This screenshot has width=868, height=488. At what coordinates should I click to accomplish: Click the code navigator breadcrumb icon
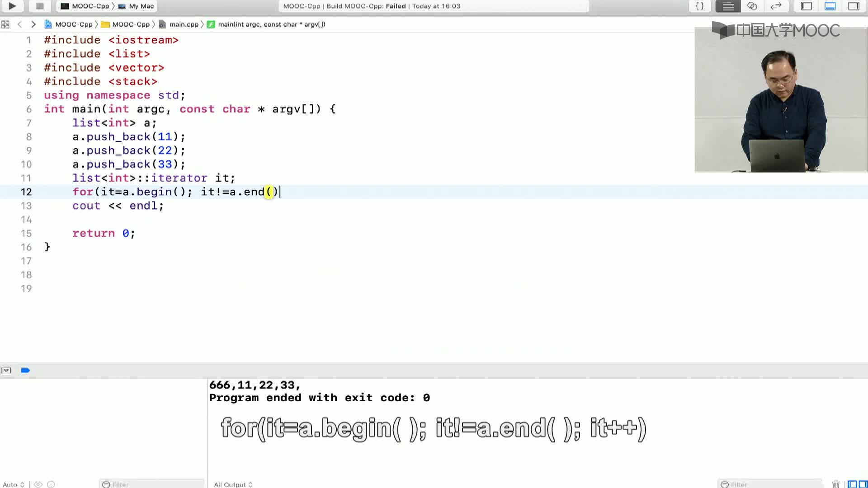click(5, 24)
